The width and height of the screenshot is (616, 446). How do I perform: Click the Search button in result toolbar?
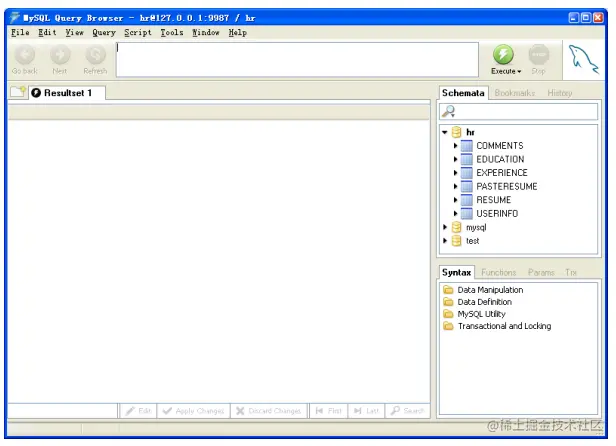[x=408, y=411]
